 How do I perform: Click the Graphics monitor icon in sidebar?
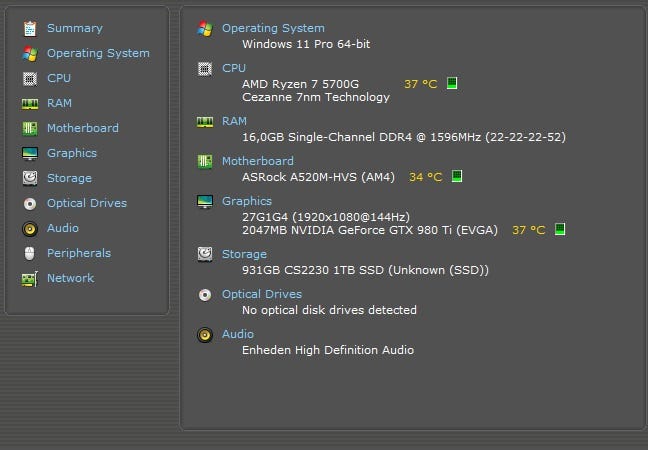point(29,153)
